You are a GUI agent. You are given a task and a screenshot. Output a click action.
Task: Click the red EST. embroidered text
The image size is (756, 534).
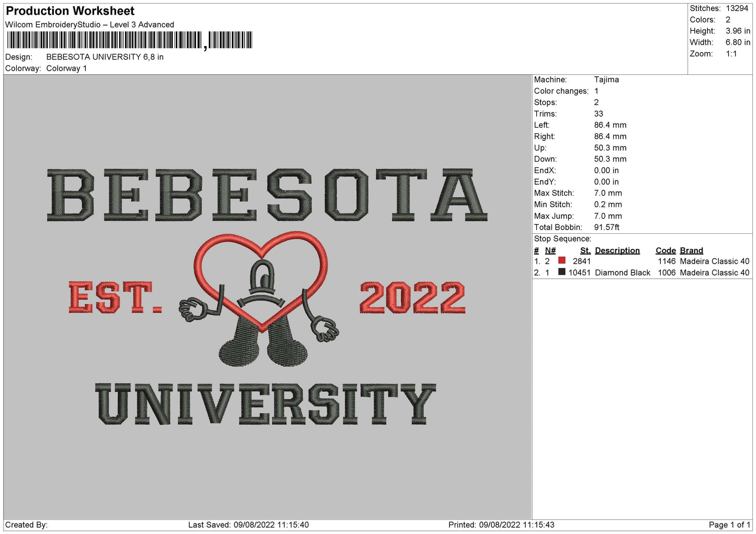115,298
